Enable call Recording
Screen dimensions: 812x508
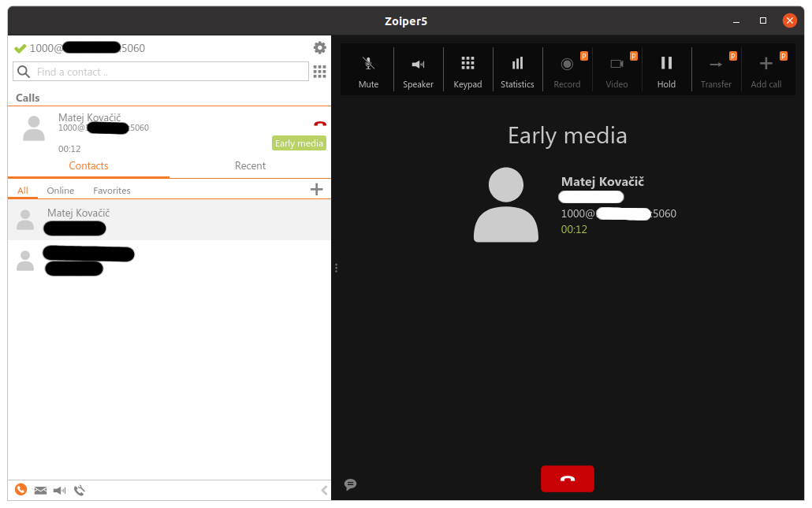click(567, 69)
